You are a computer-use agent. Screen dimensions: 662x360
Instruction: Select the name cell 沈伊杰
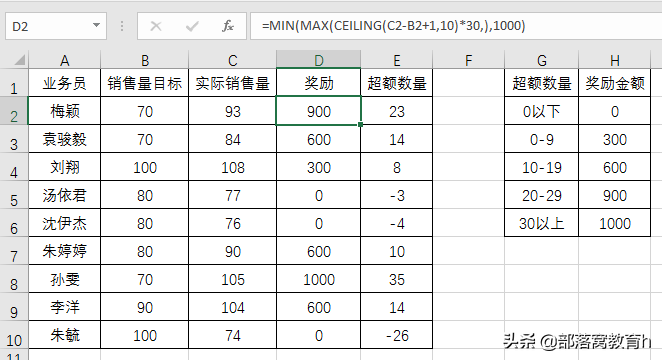[x=65, y=223]
